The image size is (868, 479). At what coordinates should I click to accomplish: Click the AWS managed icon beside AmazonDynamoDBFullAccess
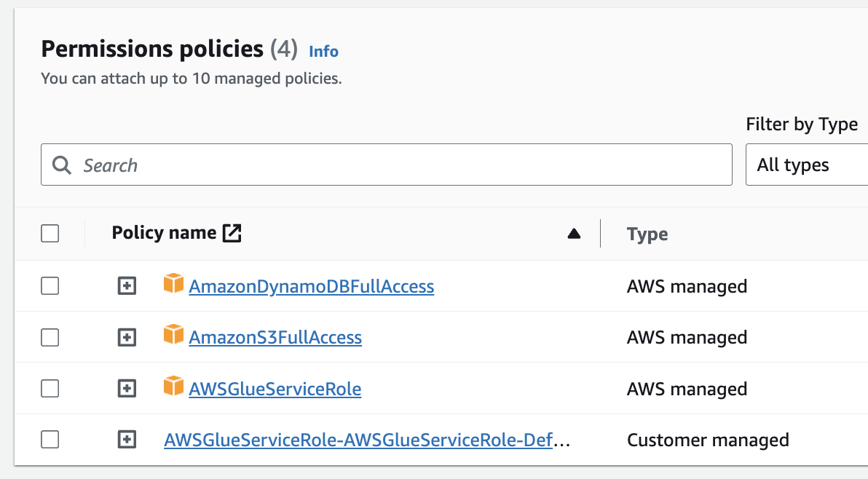coord(173,284)
